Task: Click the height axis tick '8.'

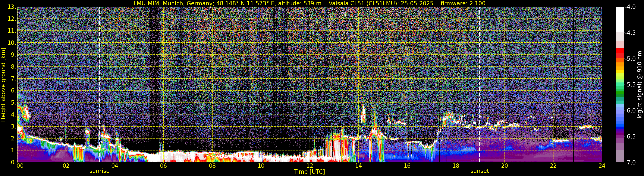Action: point(13,67)
